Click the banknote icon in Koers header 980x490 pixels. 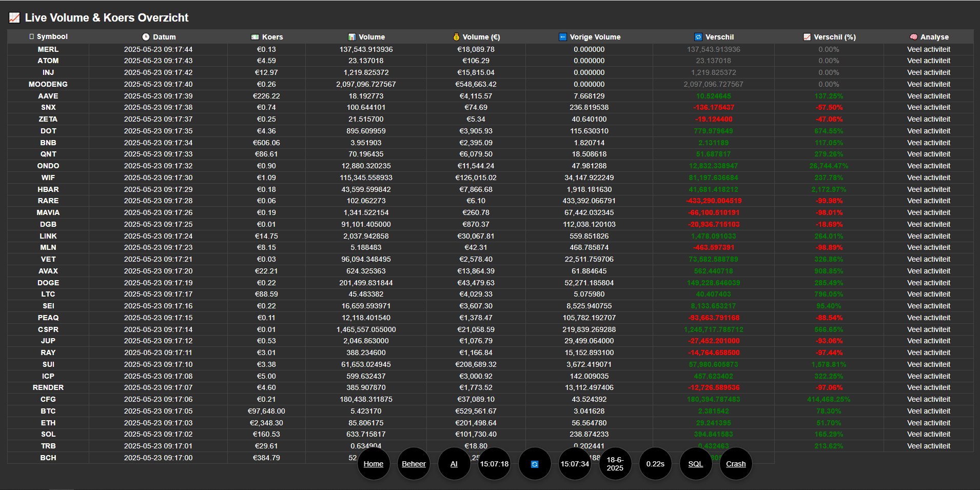click(x=255, y=37)
